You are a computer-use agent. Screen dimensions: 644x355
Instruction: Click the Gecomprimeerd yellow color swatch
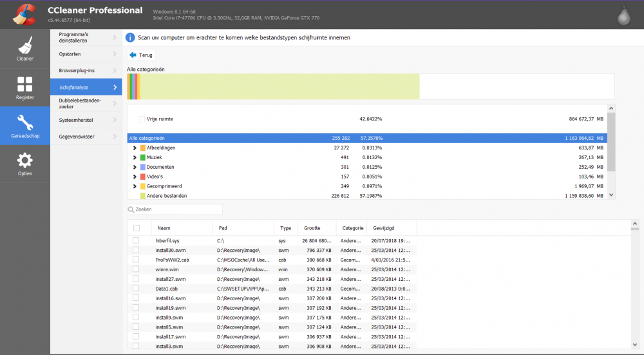143,186
